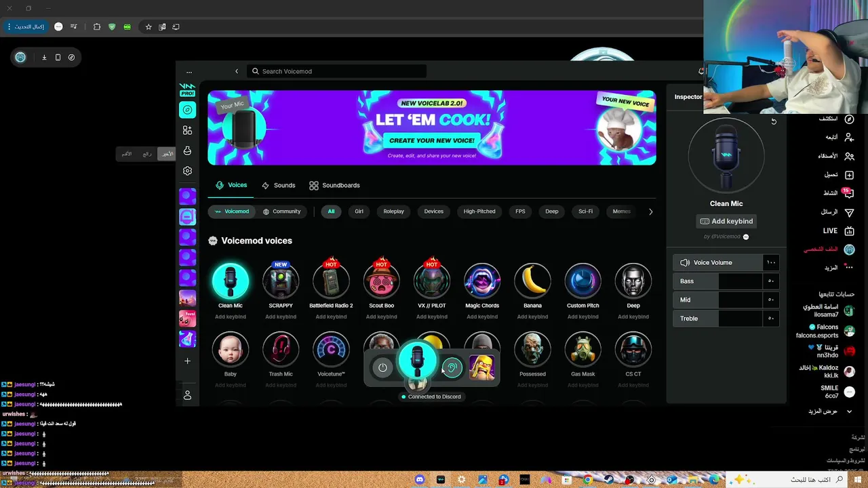Screen dimensions: 868x488
Task: Click the three-dots menu at Voicemod top
Action: coord(189,71)
